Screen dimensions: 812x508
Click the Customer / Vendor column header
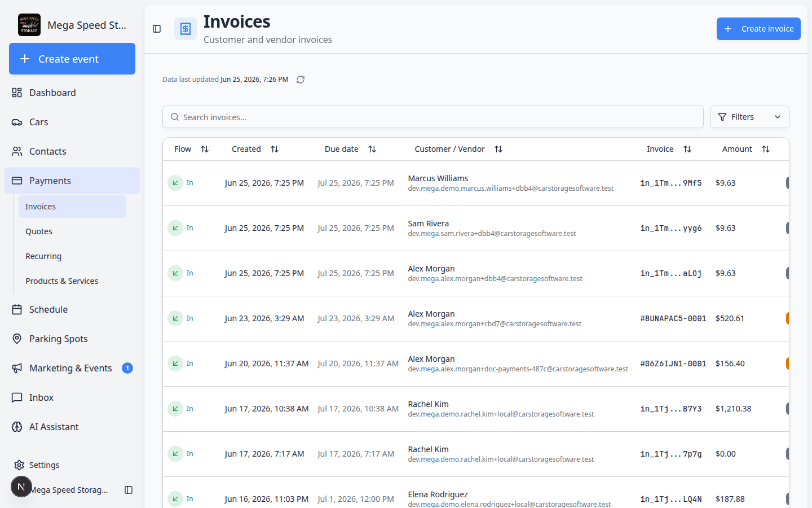tap(449, 149)
